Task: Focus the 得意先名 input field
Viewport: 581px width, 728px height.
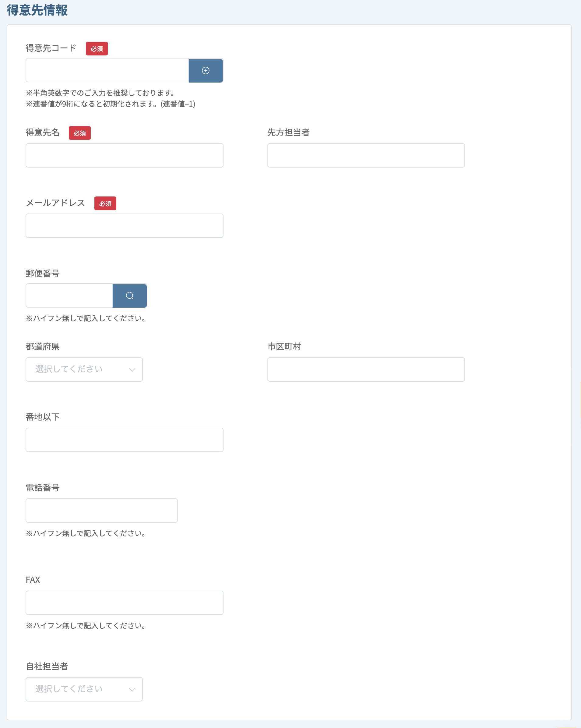Action: tap(125, 155)
